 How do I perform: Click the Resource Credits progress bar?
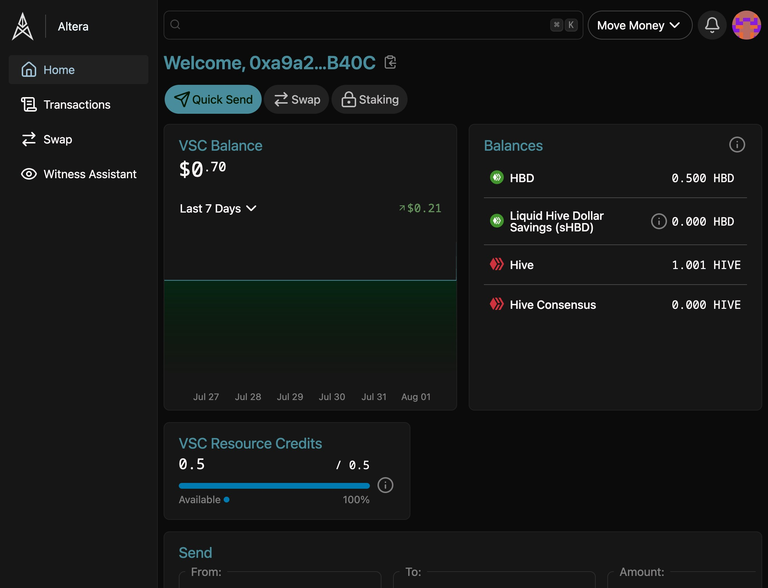[274, 486]
